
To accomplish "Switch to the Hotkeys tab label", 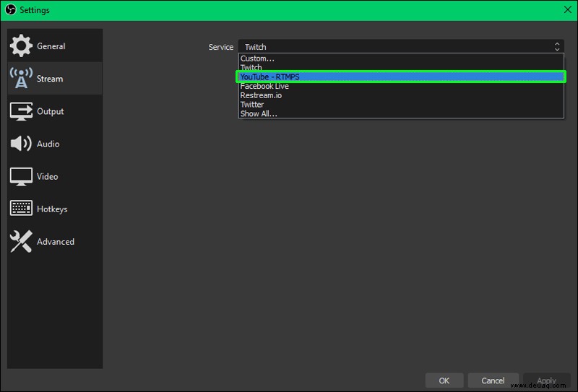I will [x=52, y=209].
